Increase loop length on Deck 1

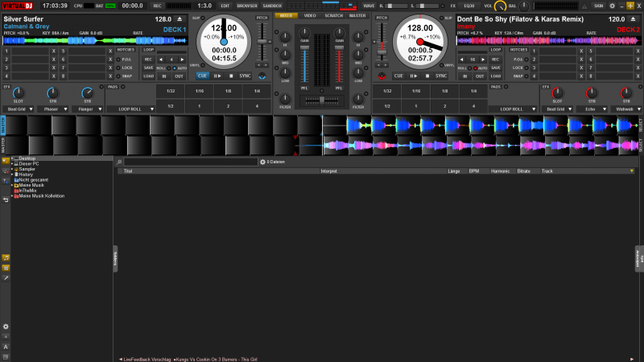pyautogui.click(x=183, y=60)
